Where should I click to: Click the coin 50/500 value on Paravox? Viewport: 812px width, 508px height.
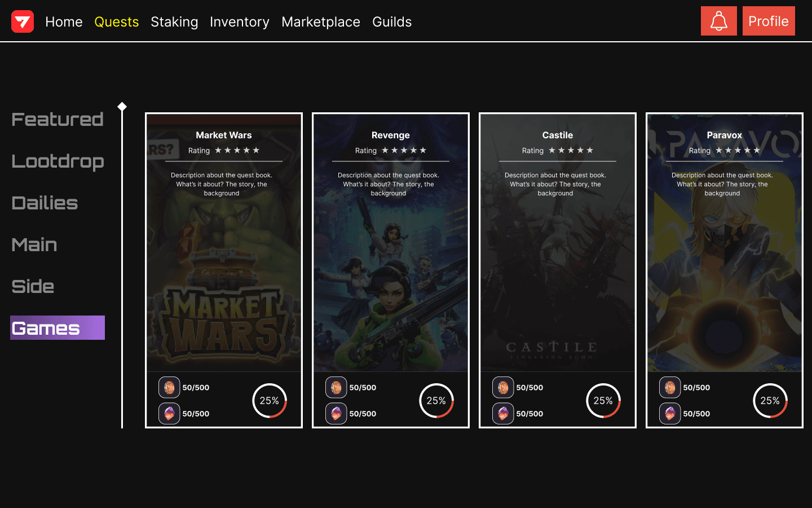point(696,388)
